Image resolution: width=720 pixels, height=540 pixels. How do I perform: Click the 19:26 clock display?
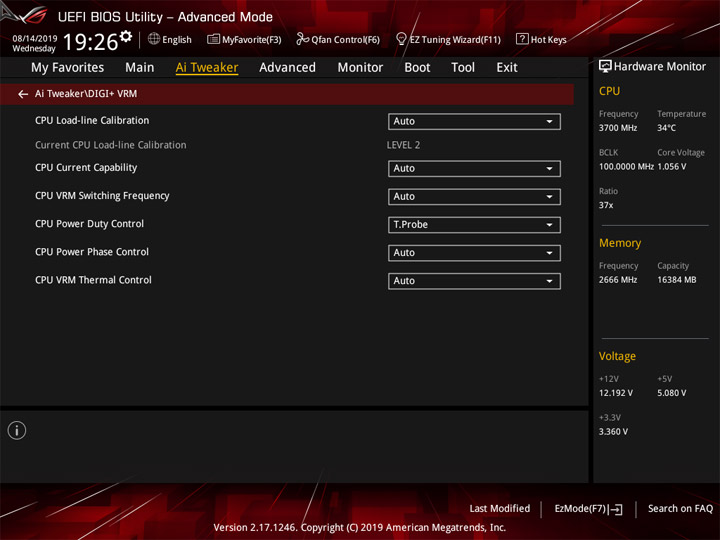[90, 42]
